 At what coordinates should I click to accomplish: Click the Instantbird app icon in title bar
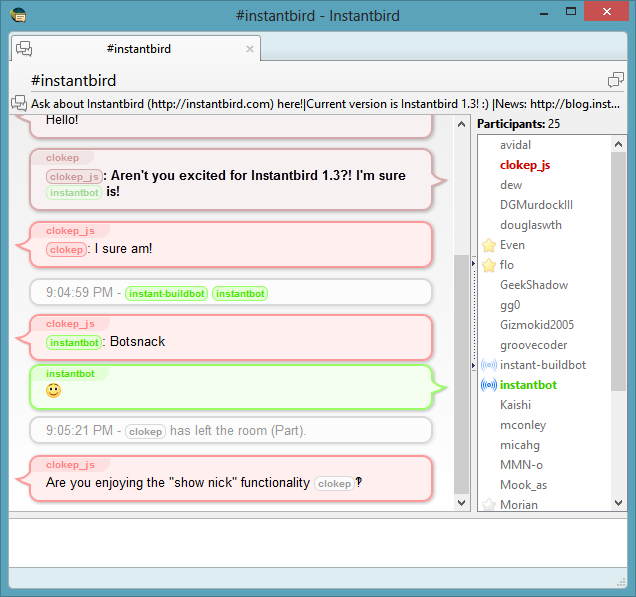tap(18, 15)
